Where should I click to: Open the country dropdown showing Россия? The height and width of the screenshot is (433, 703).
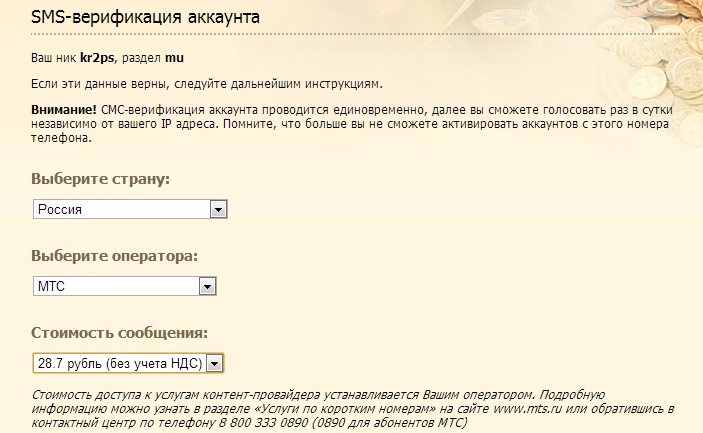tap(121, 210)
